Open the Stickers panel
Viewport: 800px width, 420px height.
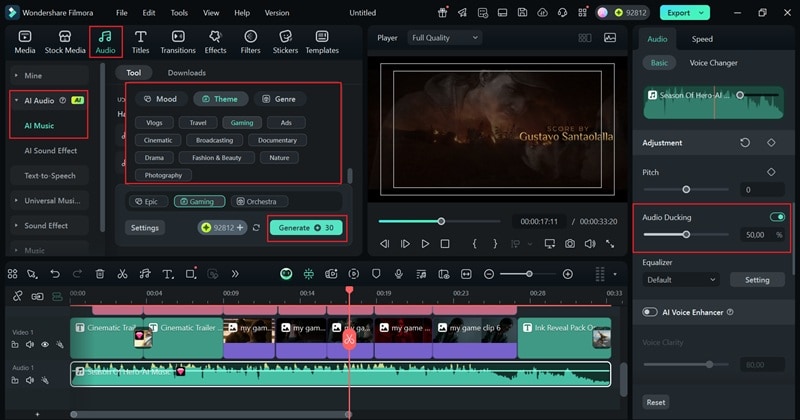point(285,42)
